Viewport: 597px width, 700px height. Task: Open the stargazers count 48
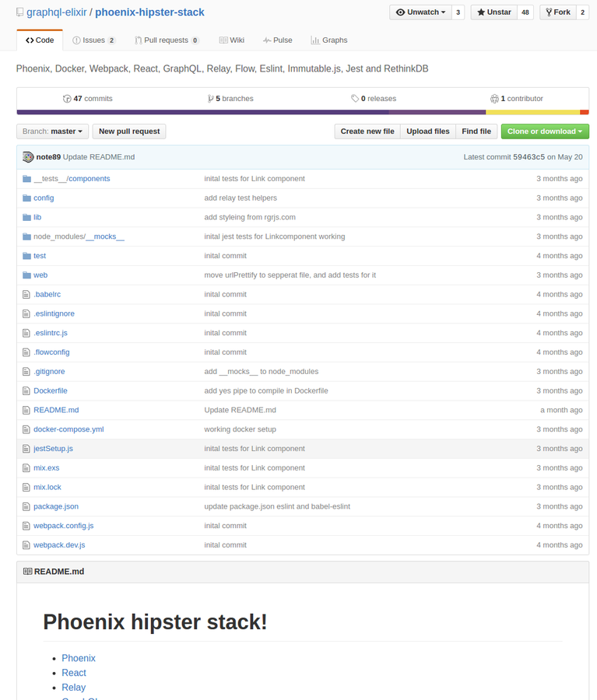pyautogui.click(x=525, y=12)
